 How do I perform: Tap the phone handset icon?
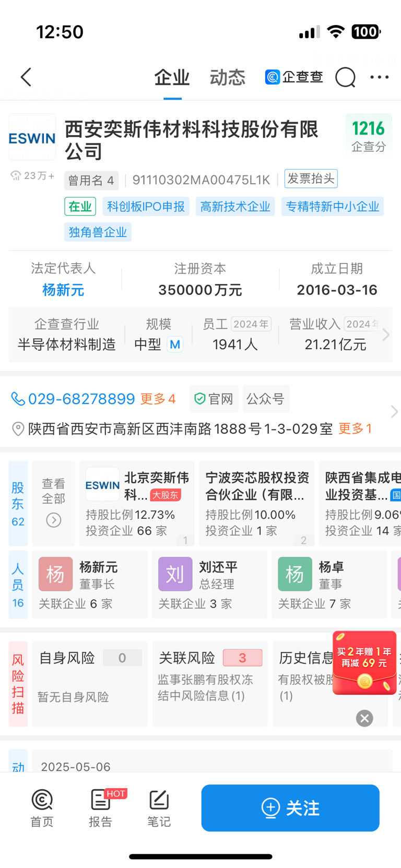pyautogui.click(x=18, y=399)
